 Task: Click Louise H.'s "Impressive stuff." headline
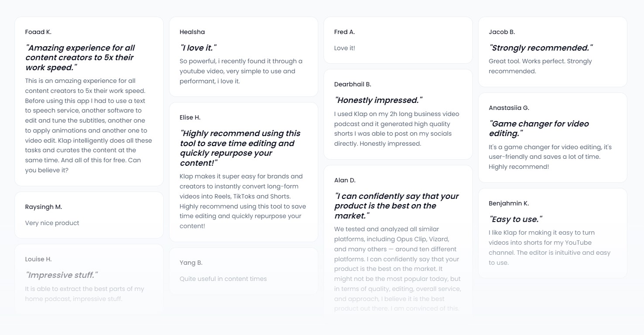pos(62,275)
